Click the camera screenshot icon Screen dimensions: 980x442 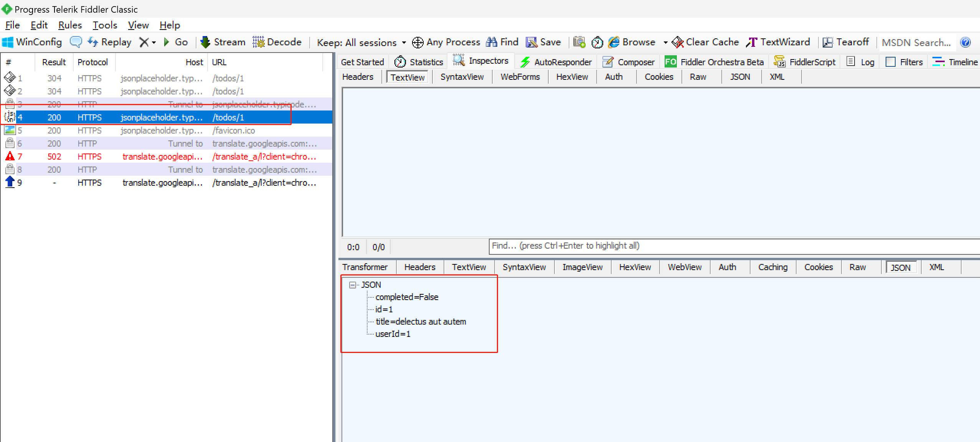click(x=579, y=42)
